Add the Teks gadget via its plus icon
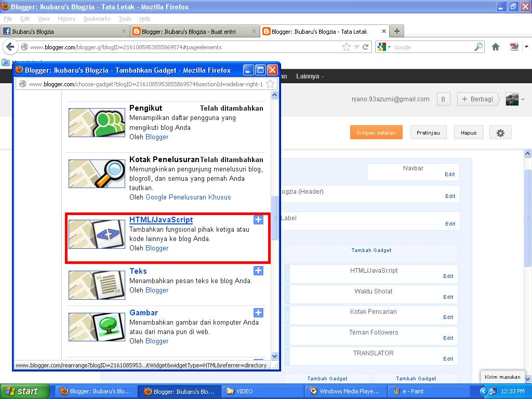The height and width of the screenshot is (399, 532). coord(258,271)
